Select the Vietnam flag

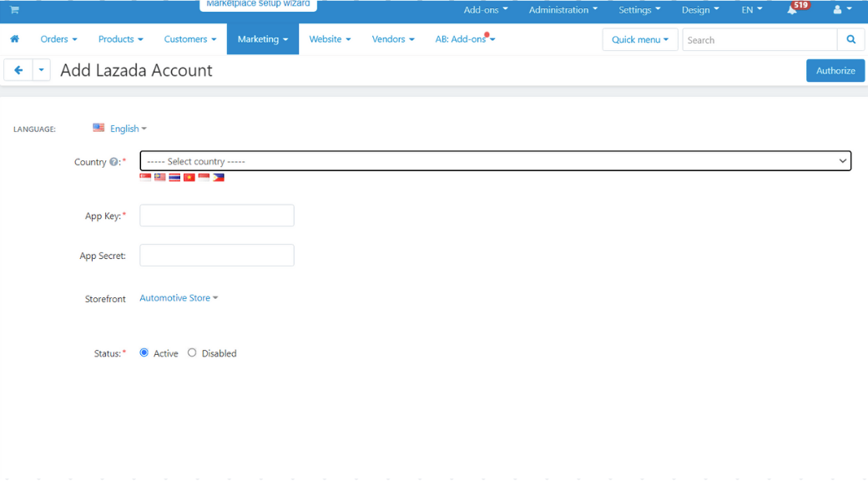pyautogui.click(x=189, y=177)
